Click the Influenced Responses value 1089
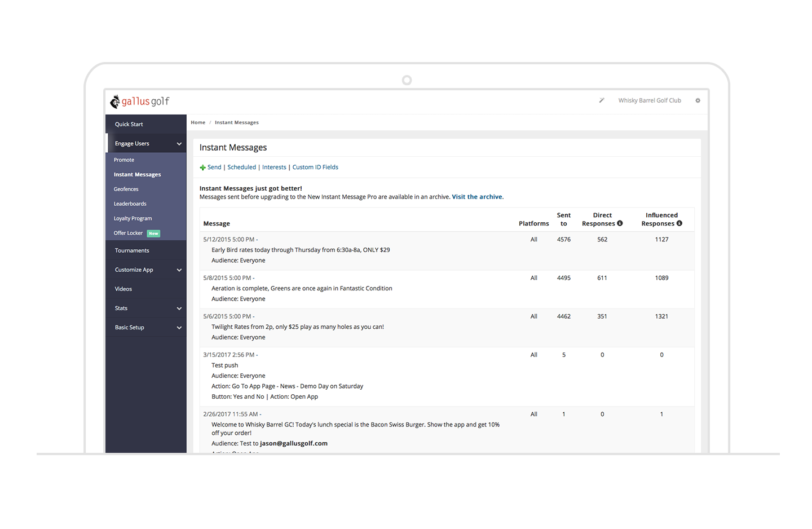Screen dimensions: 812x529 (x=661, y=278)
